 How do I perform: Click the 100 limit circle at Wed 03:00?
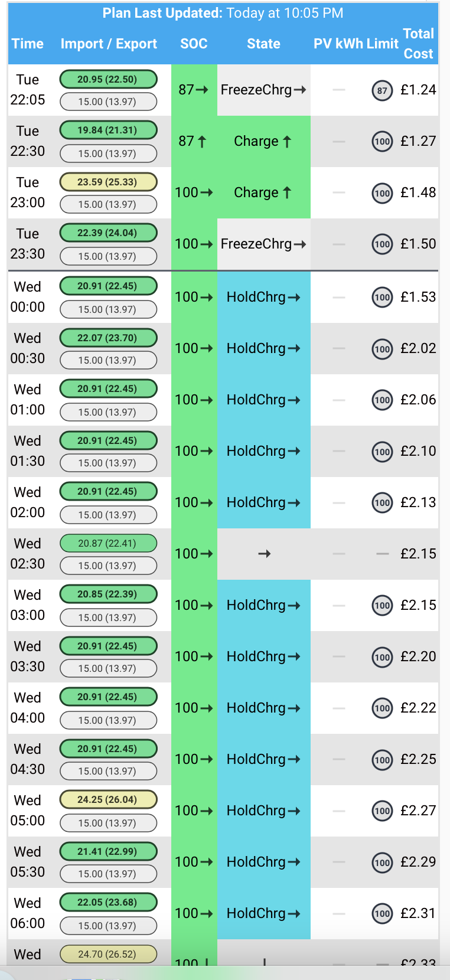click(x=382, y=605)
